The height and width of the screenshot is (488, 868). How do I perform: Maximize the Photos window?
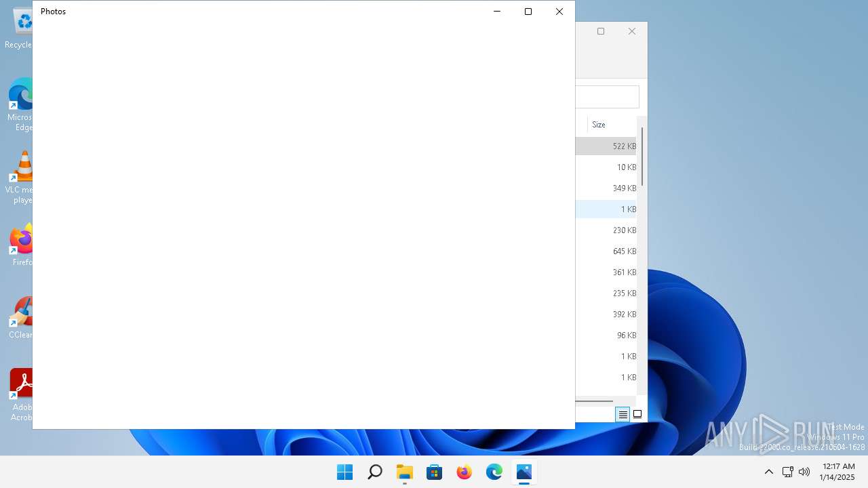(x=528, y=12)
